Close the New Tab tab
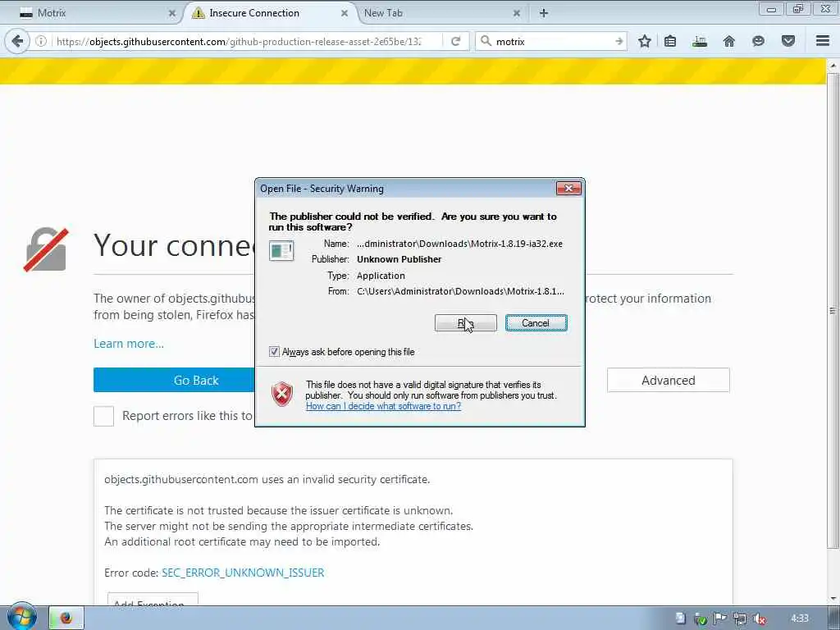The height and width of the screenshot is (630, 840). point(517,13)
